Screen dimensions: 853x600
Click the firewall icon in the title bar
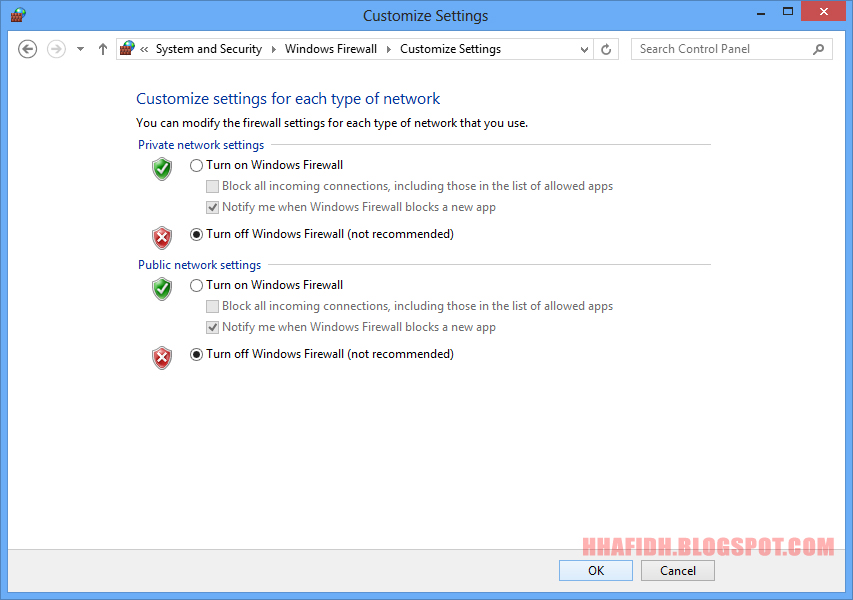(x=17, y=14)
